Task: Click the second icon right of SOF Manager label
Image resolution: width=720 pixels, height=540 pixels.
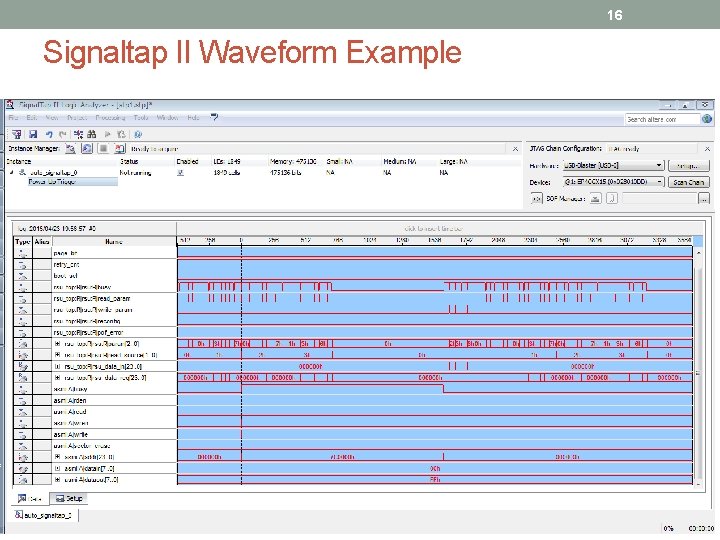Action: [612, 199]
